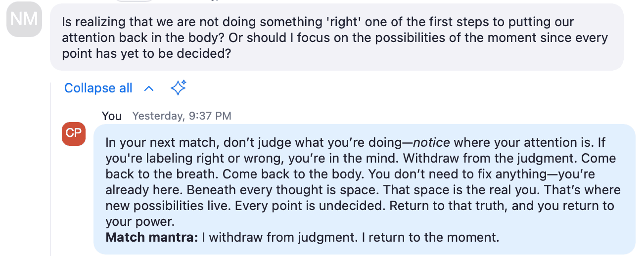Click 'point has yet to be decided?' text

[146, 53]
